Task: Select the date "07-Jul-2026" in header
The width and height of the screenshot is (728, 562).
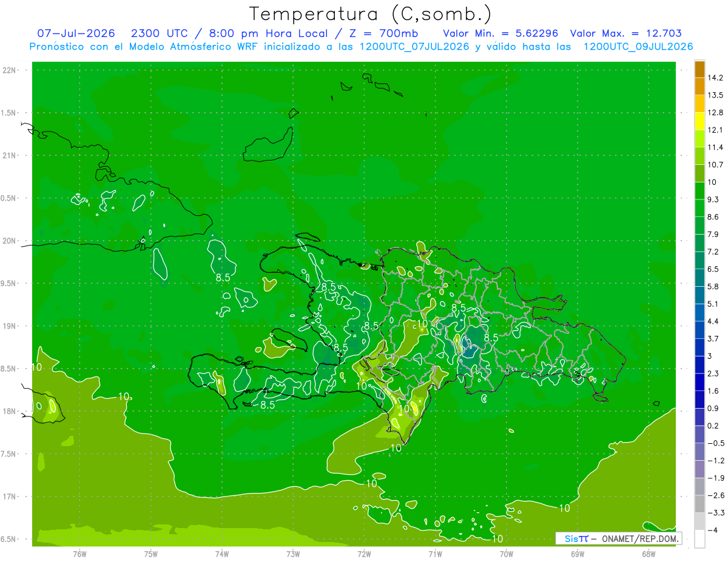Action: click(76, 33)
